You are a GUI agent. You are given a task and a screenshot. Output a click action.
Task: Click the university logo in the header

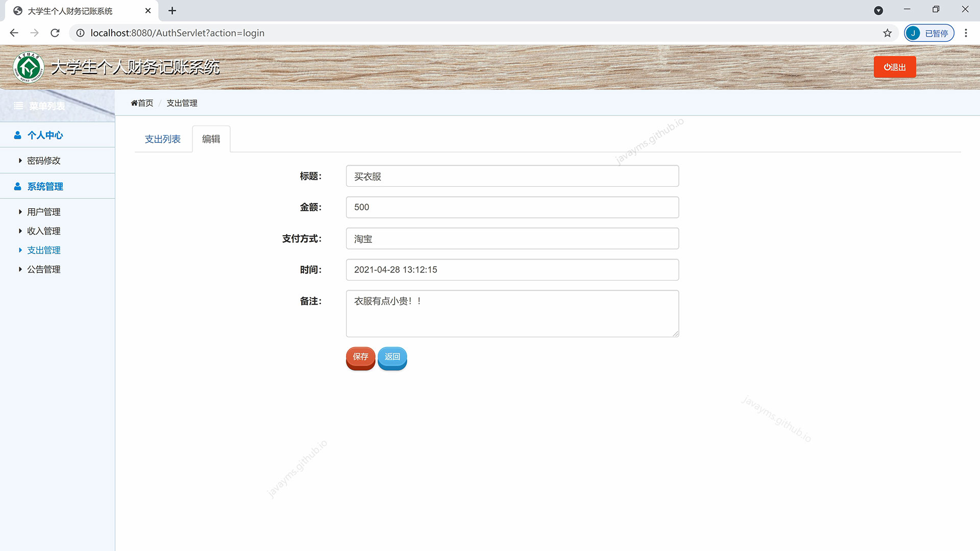coord(29,67)
